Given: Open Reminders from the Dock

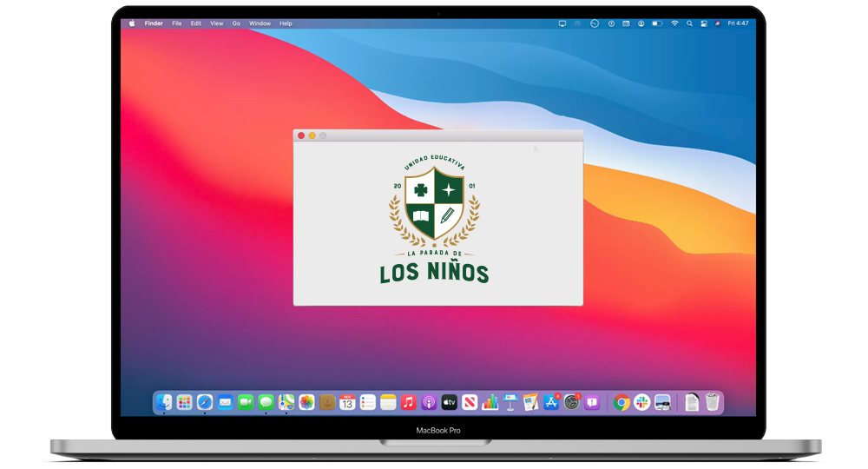Looking at the screenshot, I should [367, 402].
